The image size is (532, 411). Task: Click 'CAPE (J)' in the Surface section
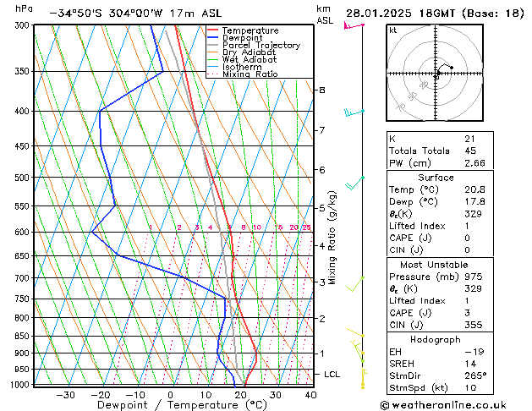[410, 238]
